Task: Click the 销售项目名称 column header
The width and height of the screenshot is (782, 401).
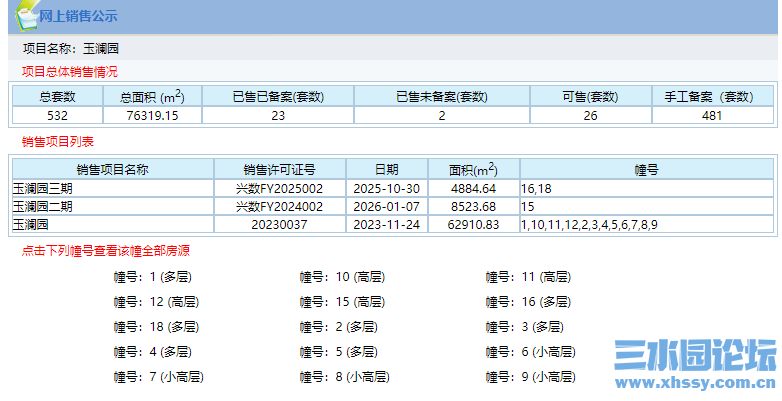Action: pos(113,170)
